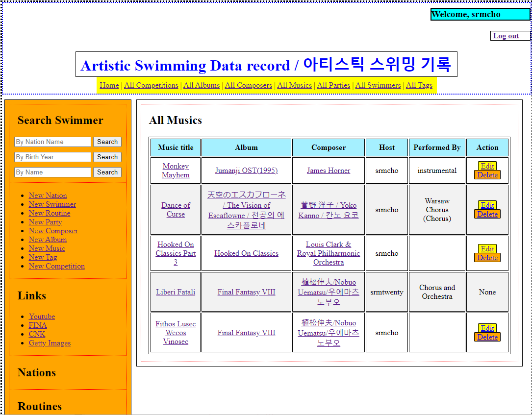Screen dimensions: 532x415
Task: Visit the Youtube link under Links
Action: point(42,317)
